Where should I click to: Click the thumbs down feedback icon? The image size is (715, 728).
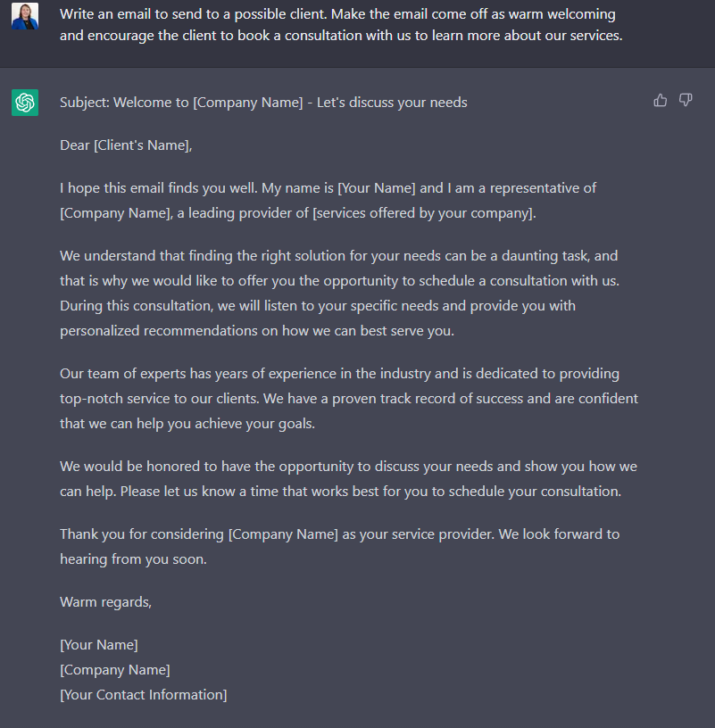coord(686,100)
